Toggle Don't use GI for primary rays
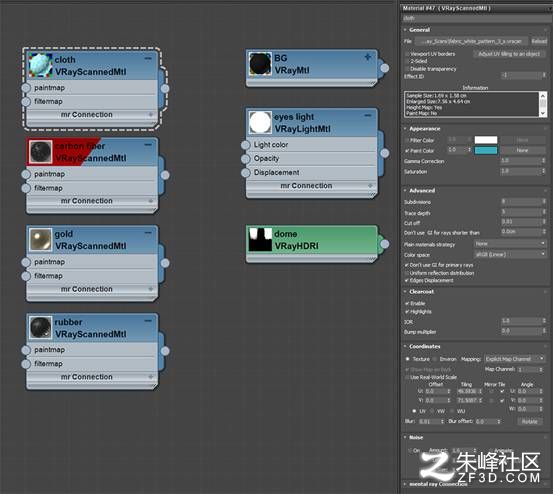Image resolution: width=553 pixels, height=494 pixels. pyautogui.click(x=407, y=265)
